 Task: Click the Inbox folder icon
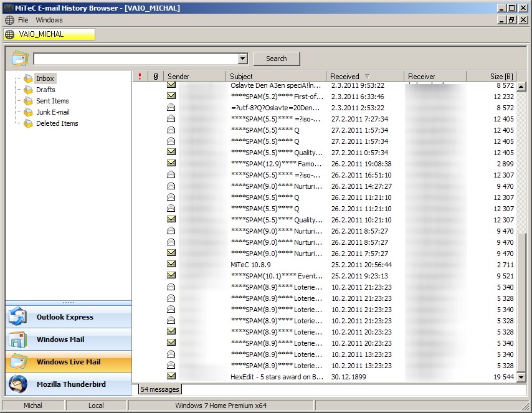click(x=28, y=78)
